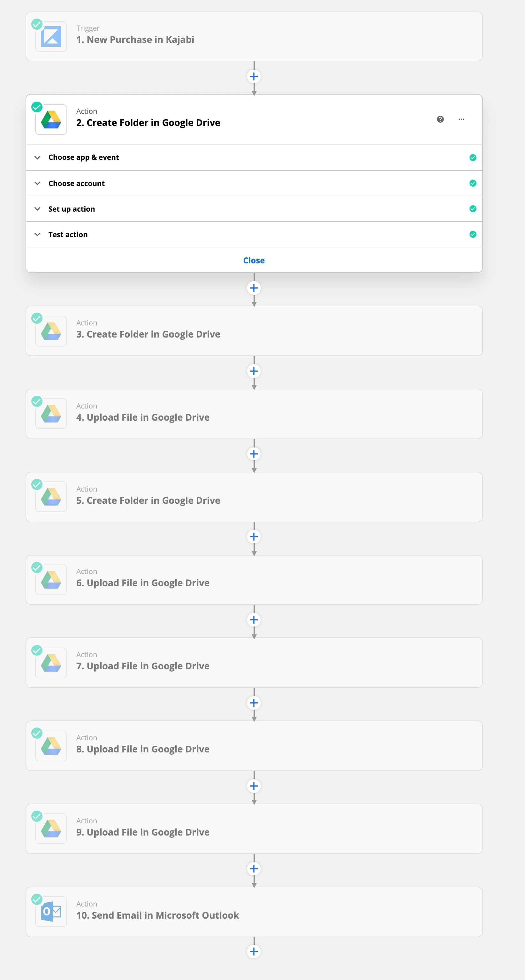Collapse the Set up action section
Image resolution: width=525 pixels, height=980 pixels.
pyautogui.click(x=37, y=208)
